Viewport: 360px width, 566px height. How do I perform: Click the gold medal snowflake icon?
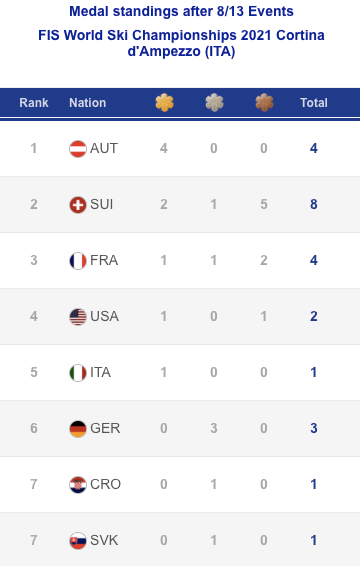164,103
